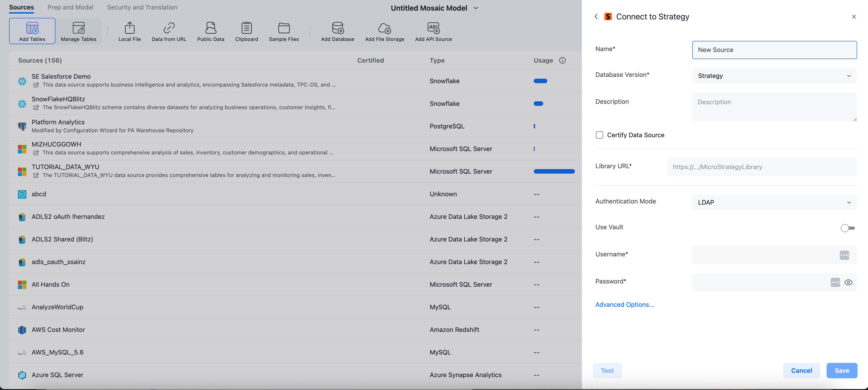Toggle the Use Vault switch
This screenshot has width=868, height=390.
coord(847,228)
